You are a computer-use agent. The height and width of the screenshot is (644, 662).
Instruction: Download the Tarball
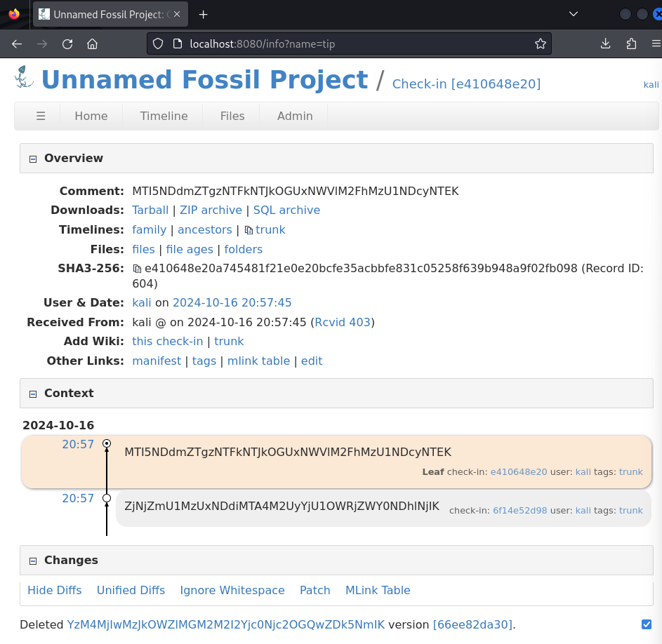(x=150, y=210)
